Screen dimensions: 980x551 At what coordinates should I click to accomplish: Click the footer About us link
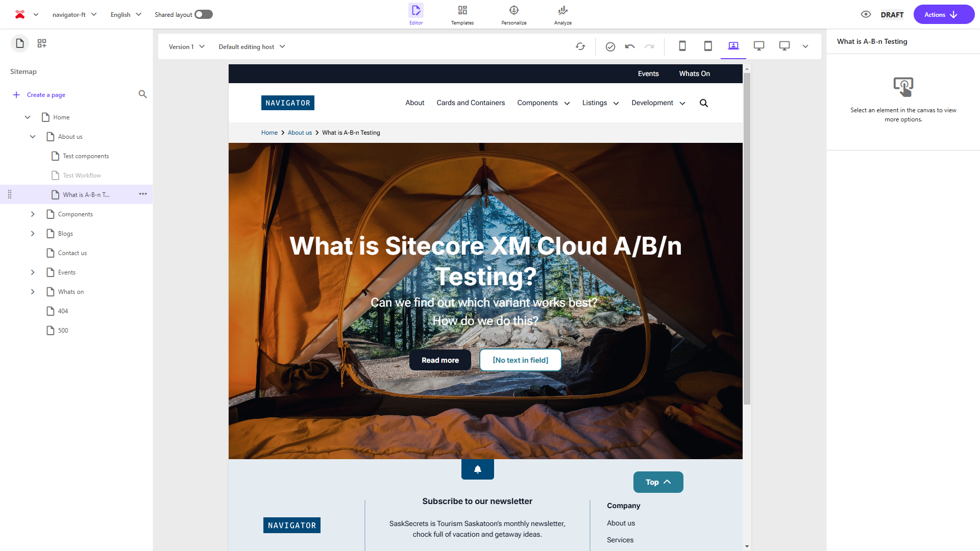click(621, 523)
